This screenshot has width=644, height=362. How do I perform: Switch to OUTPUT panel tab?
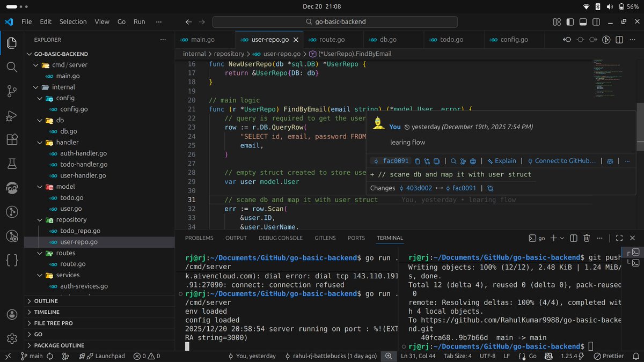236,238
